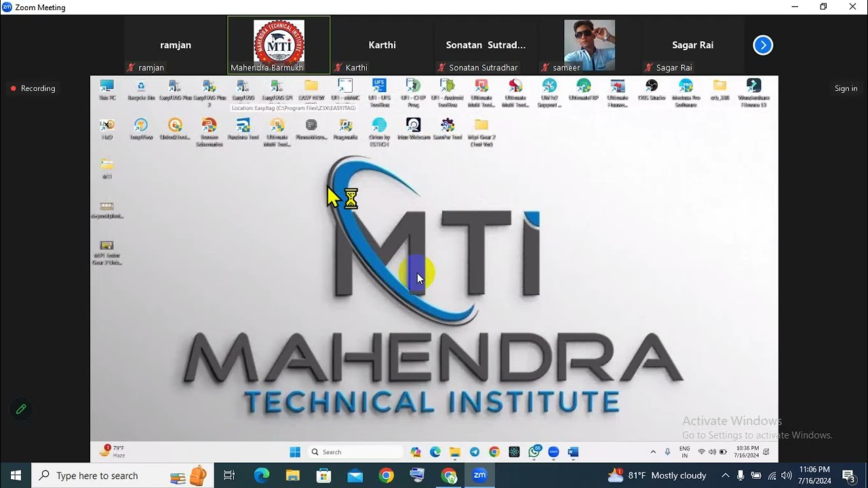Open UnlockTool desktop shortcut
Viewport: 868px width, 488px height.
(175, 129)
